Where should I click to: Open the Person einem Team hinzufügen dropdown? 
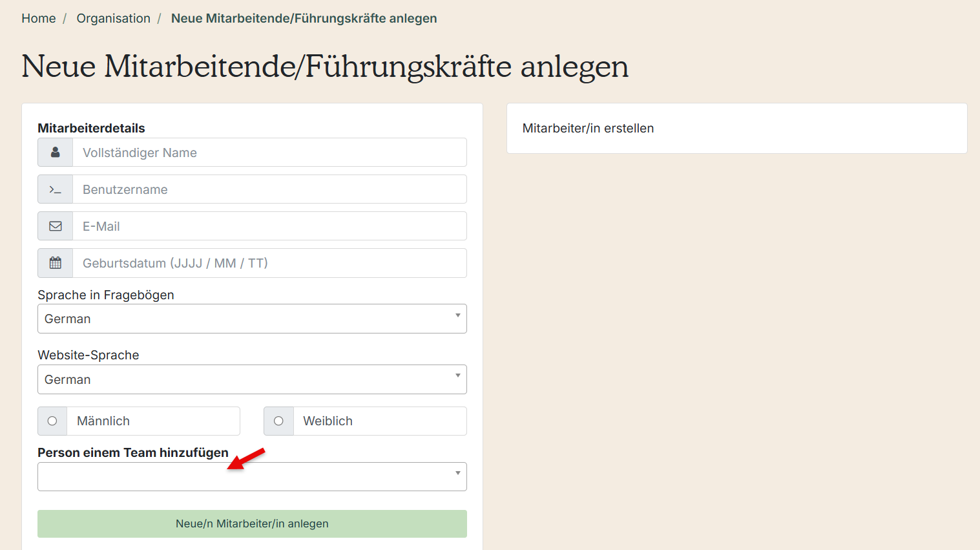pyautogui.click(x=252, y=476)
